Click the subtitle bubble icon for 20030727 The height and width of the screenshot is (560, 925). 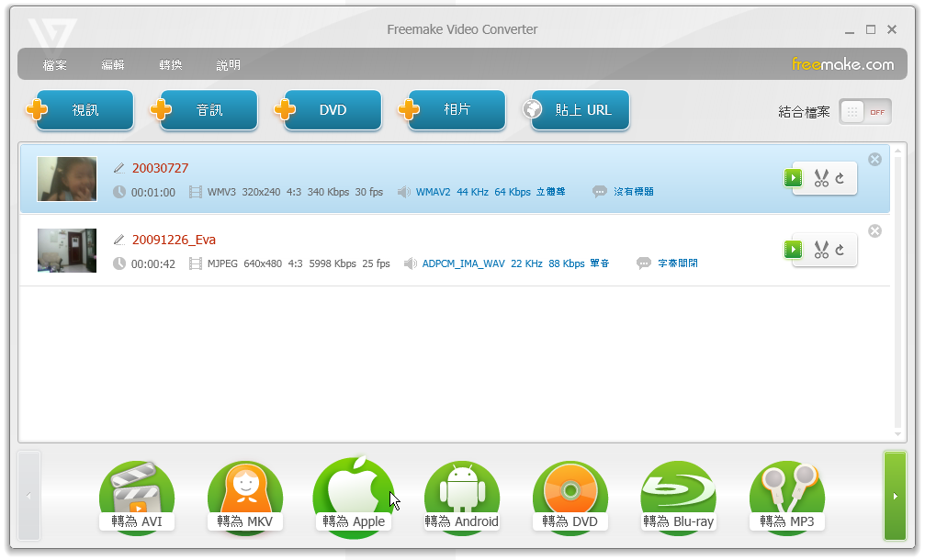600,192
